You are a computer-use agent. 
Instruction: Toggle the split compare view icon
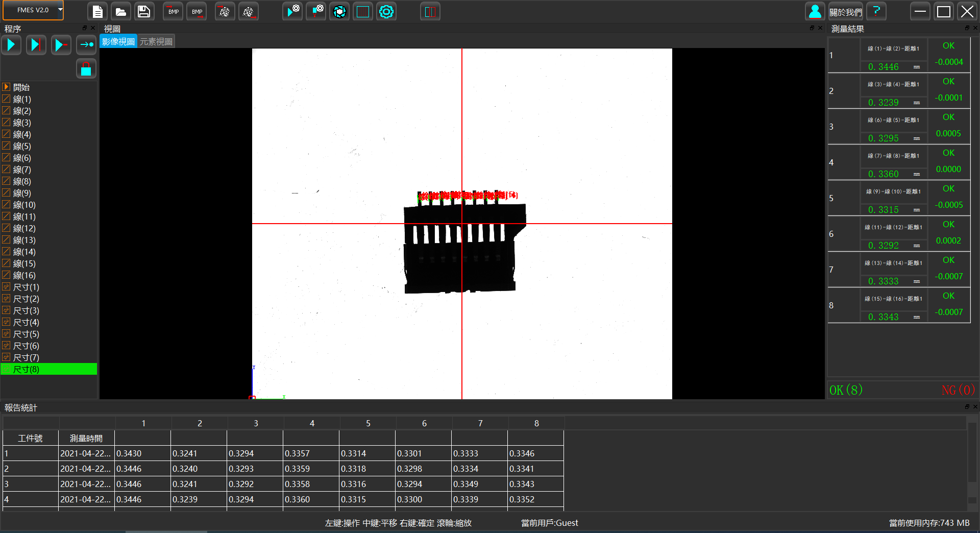pos(430,11)
